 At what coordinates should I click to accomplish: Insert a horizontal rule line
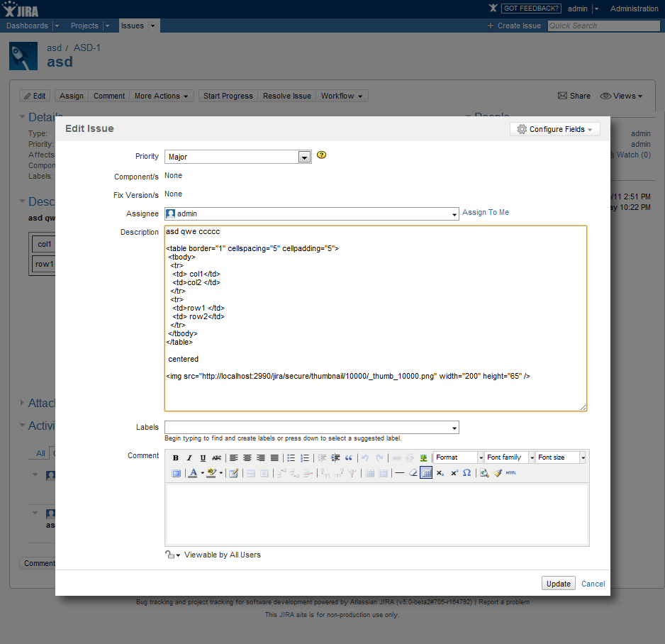[399, 473]
